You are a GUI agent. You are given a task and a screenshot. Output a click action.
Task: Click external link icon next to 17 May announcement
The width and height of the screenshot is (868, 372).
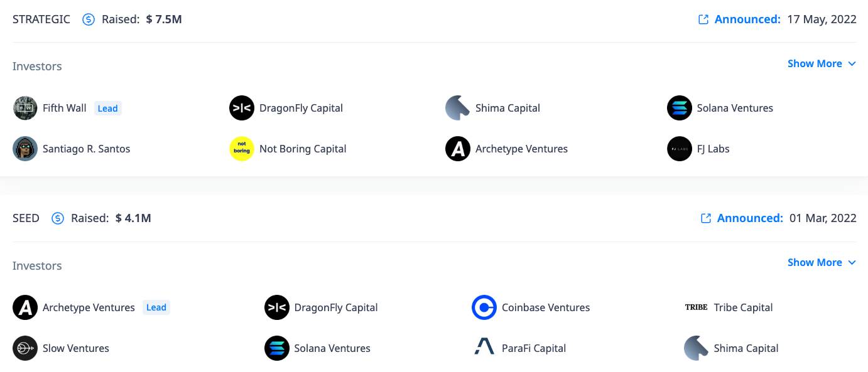tap(703, 19)
